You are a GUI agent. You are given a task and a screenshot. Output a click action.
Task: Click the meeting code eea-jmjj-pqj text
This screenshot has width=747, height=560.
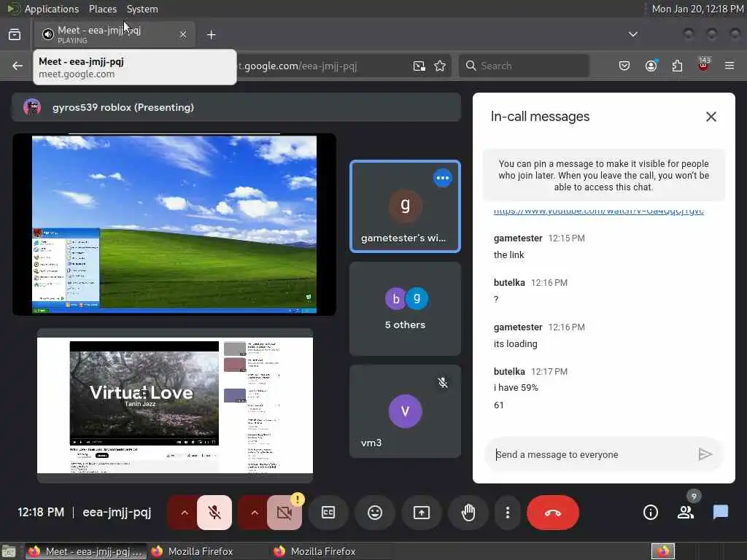[117, 513]
